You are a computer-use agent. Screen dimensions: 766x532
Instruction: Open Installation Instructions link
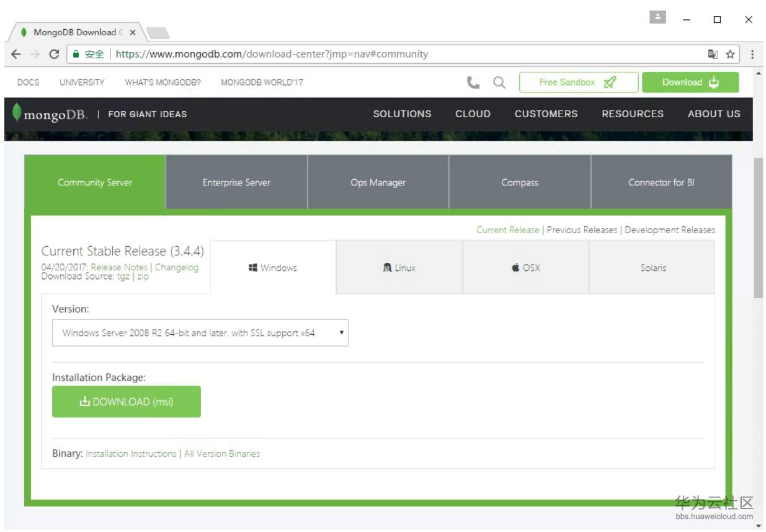pyautogui.click(x=131, y=454)
